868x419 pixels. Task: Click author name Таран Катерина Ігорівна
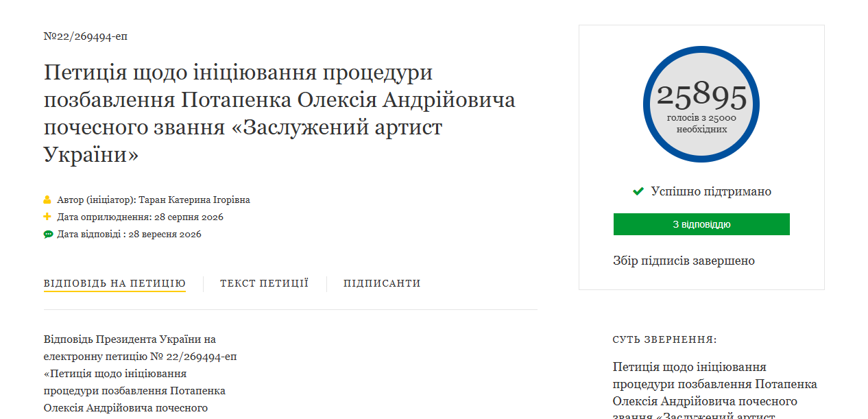coord(194,200)
